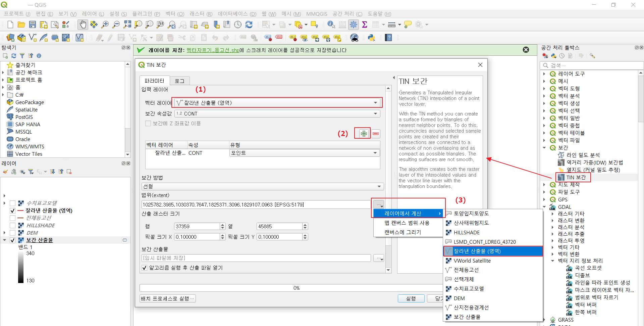The width and height of the screenshot is (644, 326).
Task: Toggle visibility of 수치표고모델 layer
Action: pos(12,203)
